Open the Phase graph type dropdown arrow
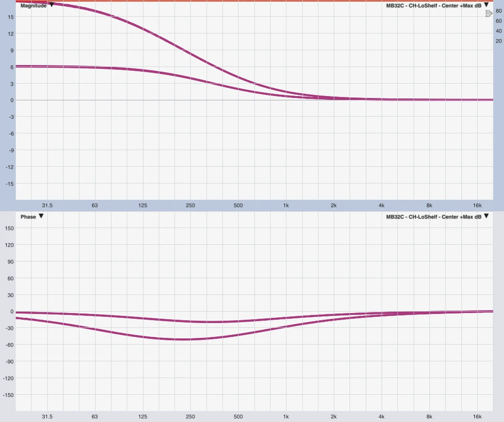 pos(41,216)
